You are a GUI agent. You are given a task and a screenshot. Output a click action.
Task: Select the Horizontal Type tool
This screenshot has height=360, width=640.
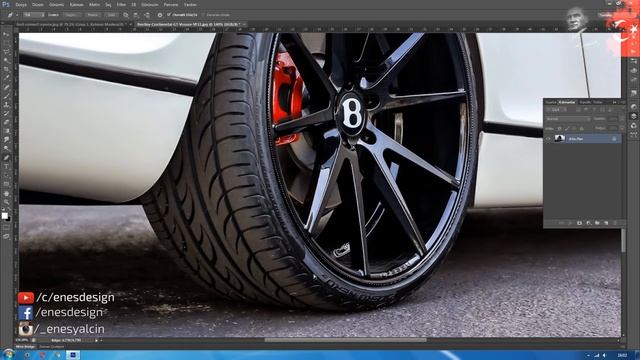[6, 167]
